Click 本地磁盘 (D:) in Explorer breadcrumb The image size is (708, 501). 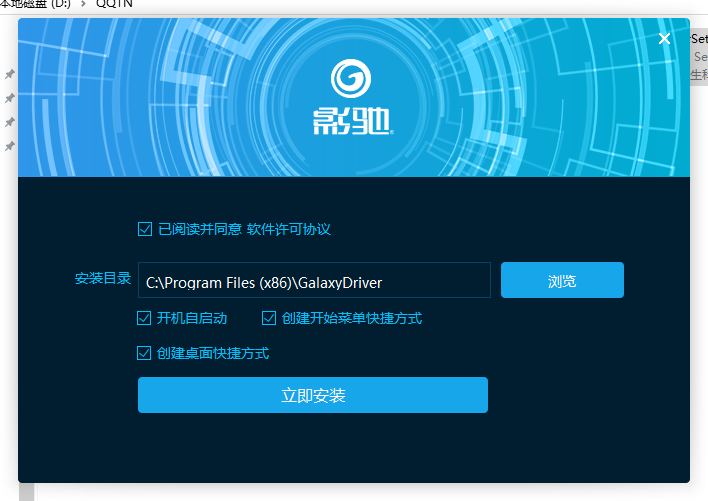35,4
